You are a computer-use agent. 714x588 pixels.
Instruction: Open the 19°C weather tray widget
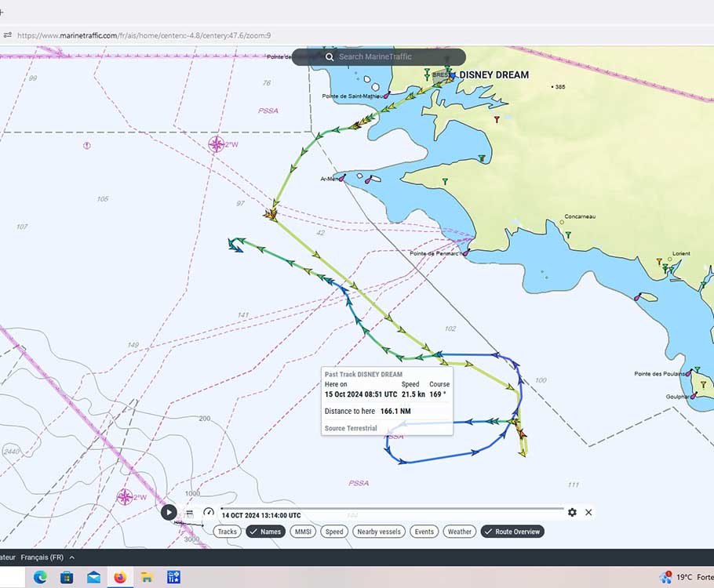pos(687,577)
